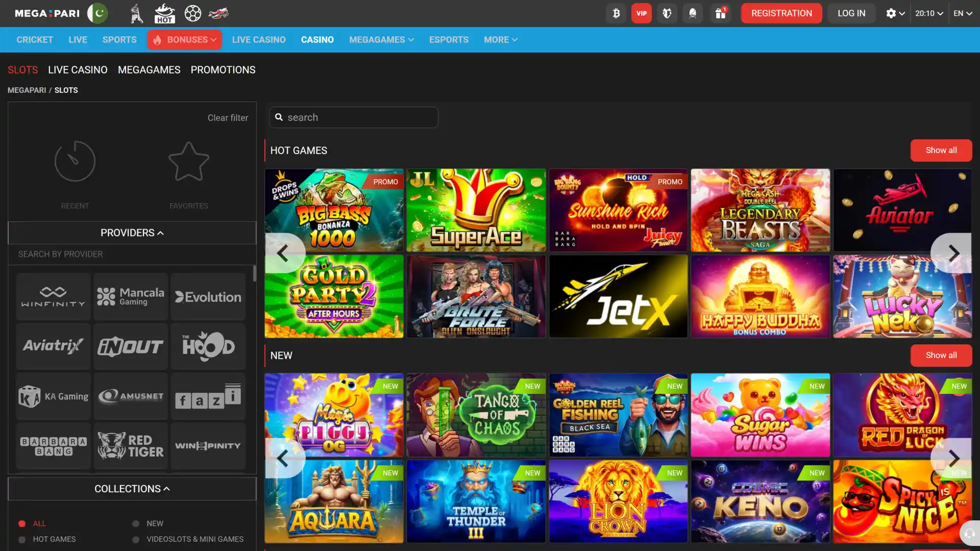Switch to MEGAGAMES sub-tab below nav
The image size is (980, 551).
click(x=149, y=70)
